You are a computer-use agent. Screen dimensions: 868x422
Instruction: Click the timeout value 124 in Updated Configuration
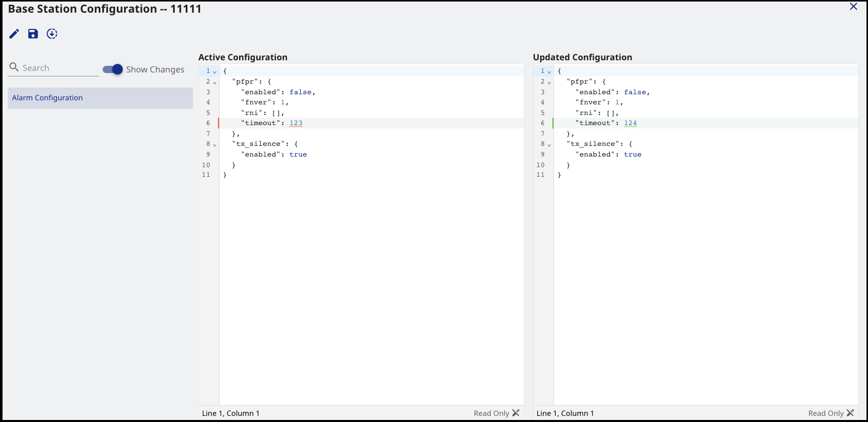click(630, 123)
